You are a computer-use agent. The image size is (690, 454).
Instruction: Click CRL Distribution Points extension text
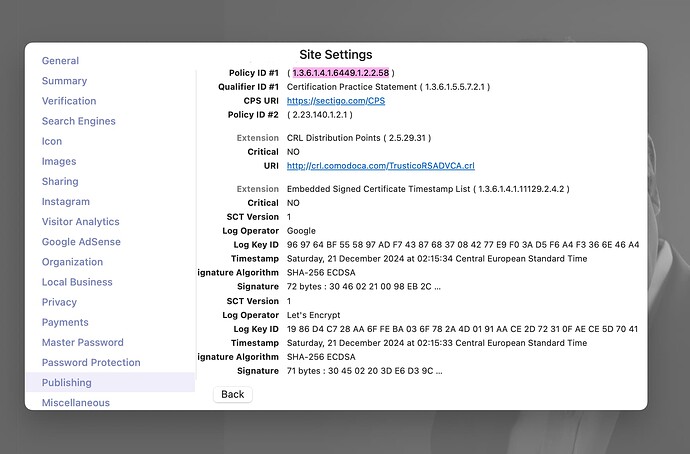(359, 138)
